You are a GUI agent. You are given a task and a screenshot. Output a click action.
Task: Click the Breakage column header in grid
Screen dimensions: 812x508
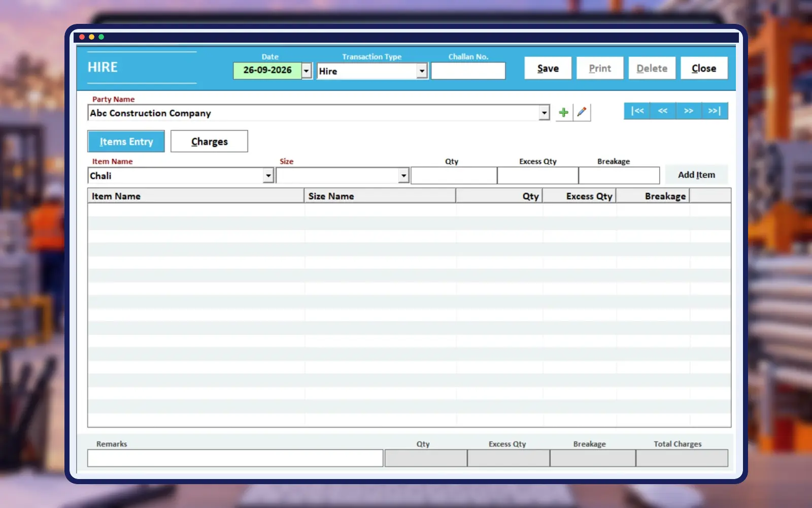point(653,196)
